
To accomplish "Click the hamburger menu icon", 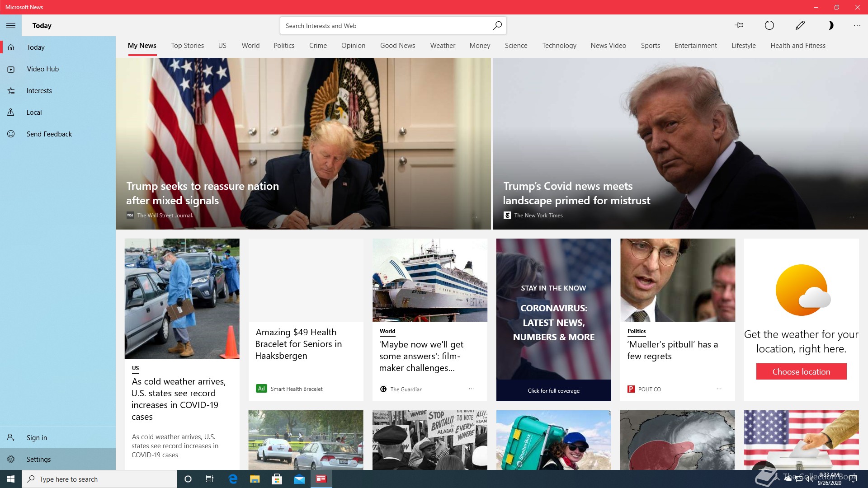I will tap(11, 26).
